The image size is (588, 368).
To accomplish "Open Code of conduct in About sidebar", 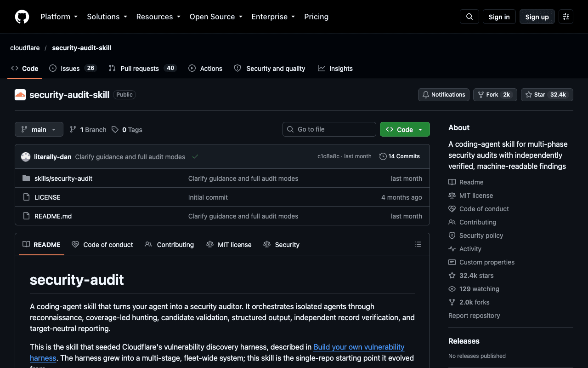I will click(x=479, y=209).
